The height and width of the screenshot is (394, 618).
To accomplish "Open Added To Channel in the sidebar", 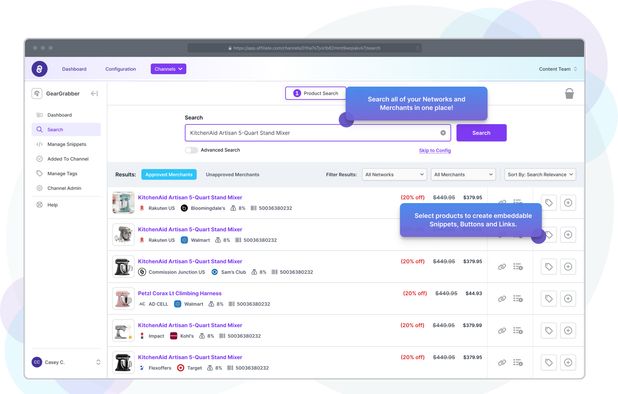I will click(66, 159).
